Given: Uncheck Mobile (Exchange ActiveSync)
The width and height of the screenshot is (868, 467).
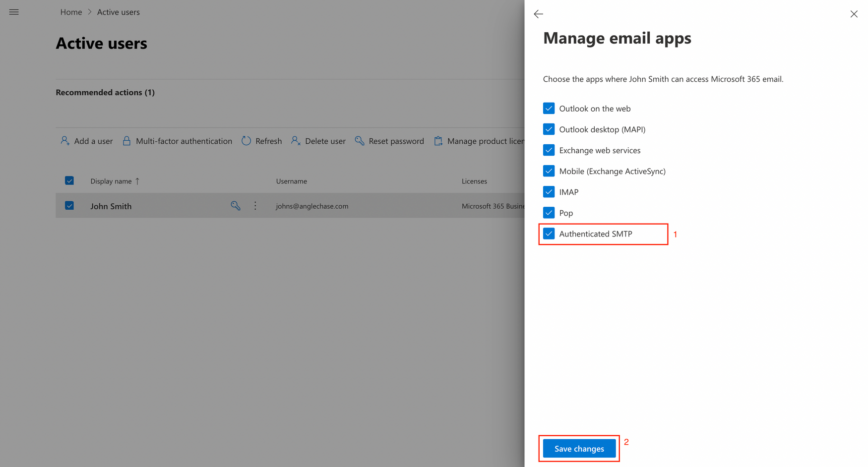Looking at the screenshot, I should tap(549, 171).
